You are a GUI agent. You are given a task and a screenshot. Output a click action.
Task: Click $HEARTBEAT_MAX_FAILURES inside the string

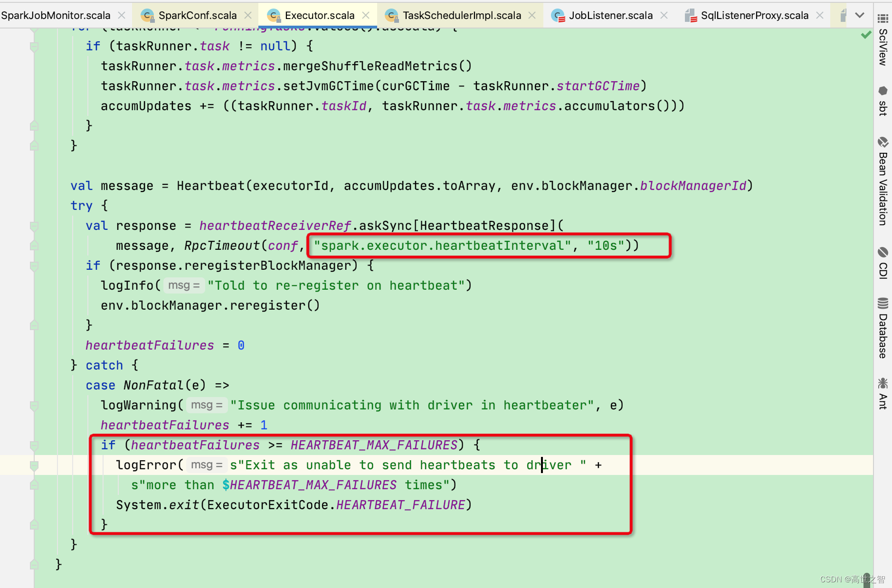coord(309,485)
